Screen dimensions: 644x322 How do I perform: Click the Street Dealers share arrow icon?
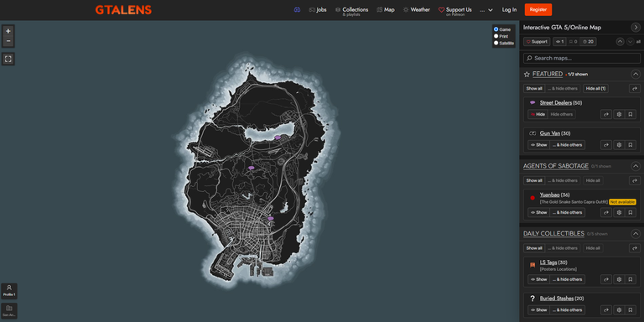click(x=606, y=114)
